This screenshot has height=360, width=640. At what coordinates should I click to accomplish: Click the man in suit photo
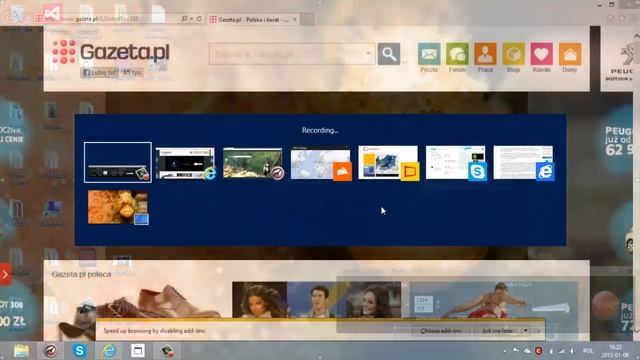click(317, 300)
